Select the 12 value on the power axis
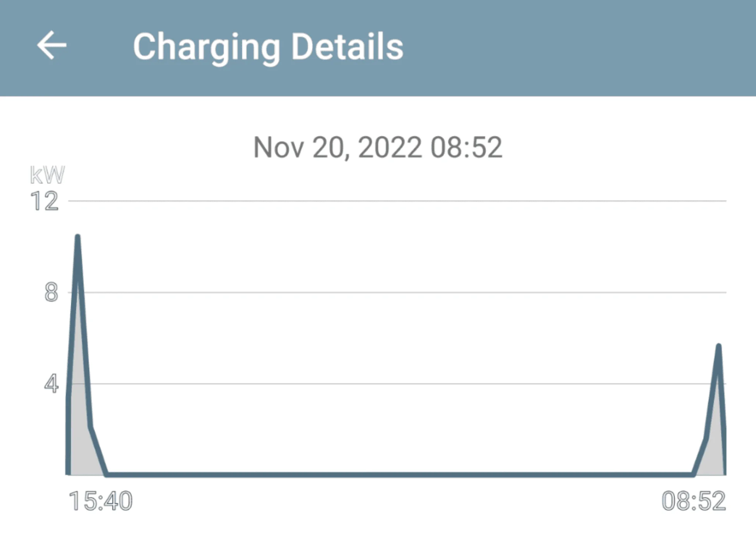Viewport: 756px width, 542px height. point(44,201)
